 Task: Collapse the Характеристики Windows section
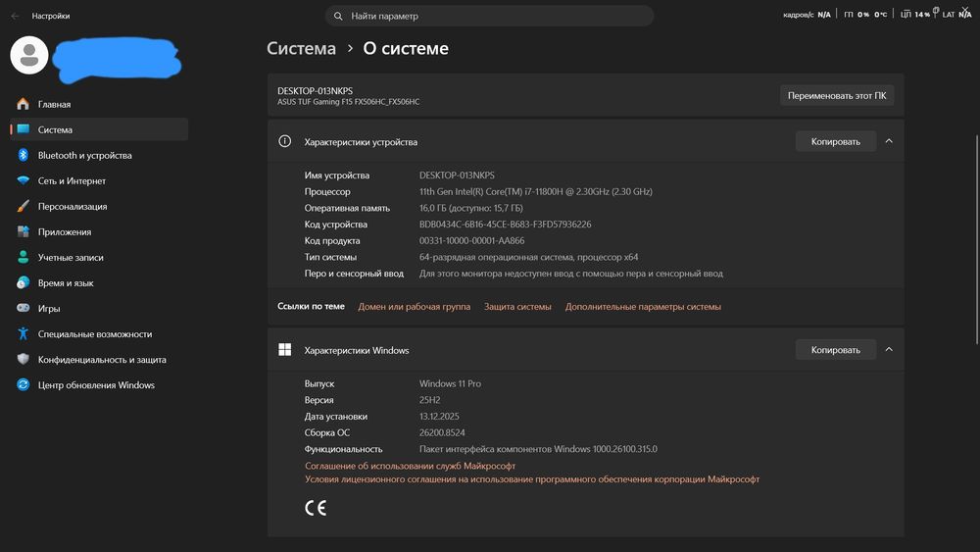click(889, 349)
